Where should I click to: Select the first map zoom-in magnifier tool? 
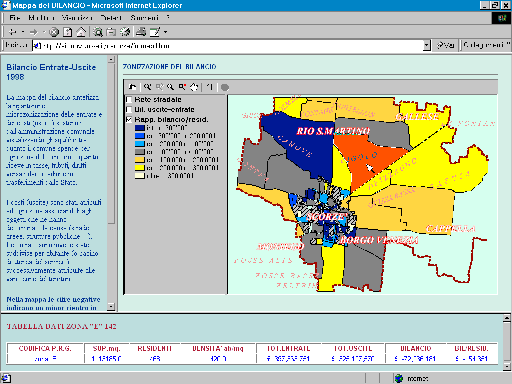[147, 87]
